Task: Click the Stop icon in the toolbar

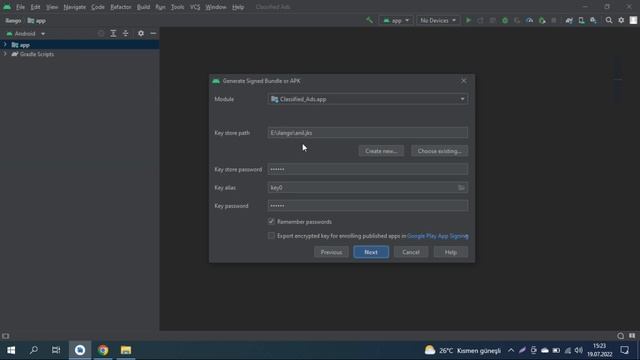Action: (554, 20)
